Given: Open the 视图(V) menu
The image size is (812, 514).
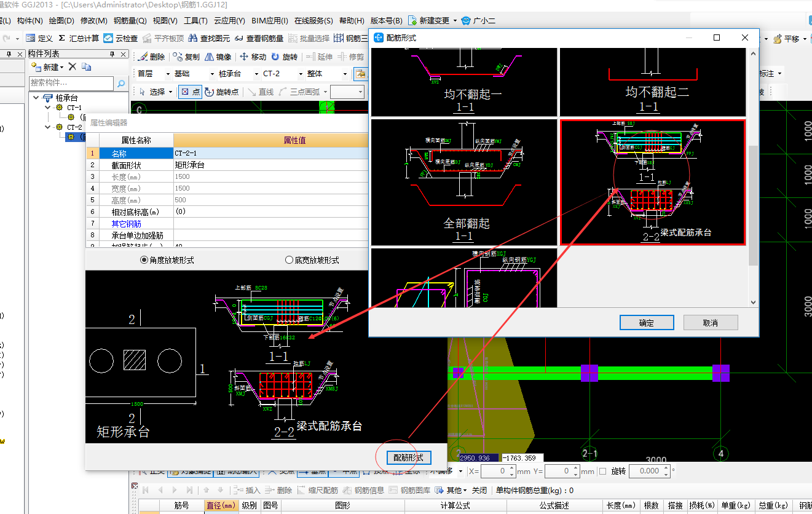Looking at the screenshot, I should [165, 21].
